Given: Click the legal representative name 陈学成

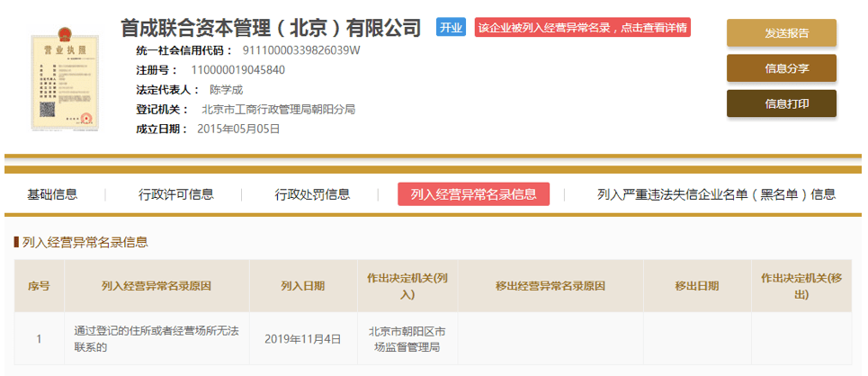Looking at the screenshot, I should (x=226, y=90).
